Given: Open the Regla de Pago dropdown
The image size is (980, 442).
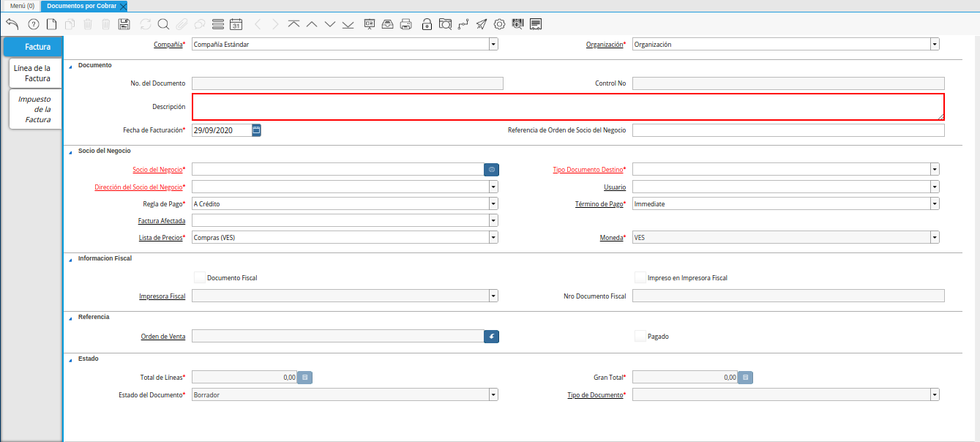Looking at the screenshot, I should tap(493, 204).
